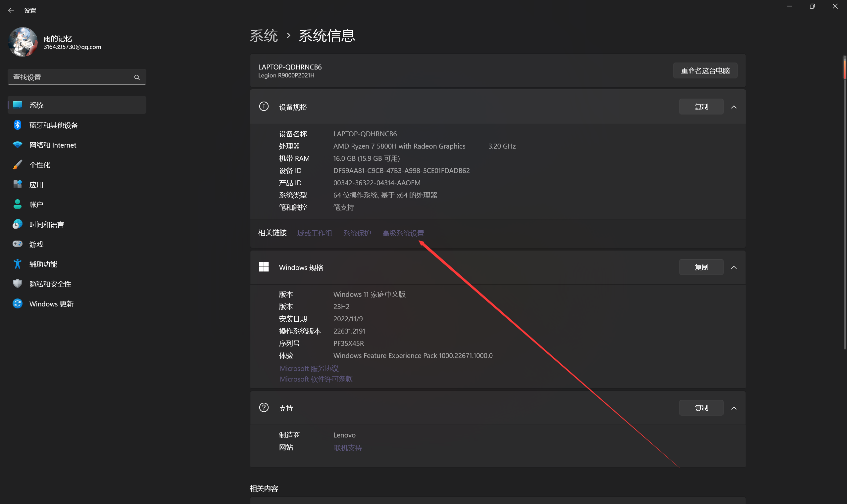The height and width of the screenshot is (504, 847).
Task: Collapse the 支持 section chevron
Action: 734,408
